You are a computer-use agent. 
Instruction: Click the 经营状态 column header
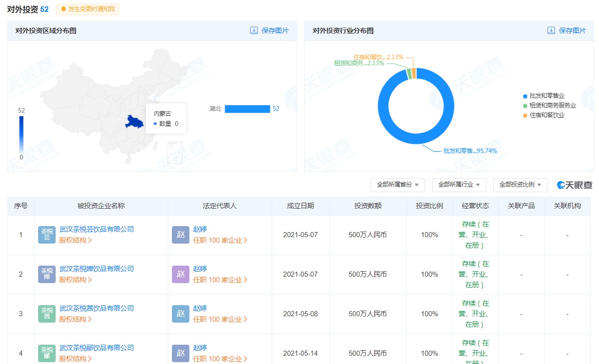coord(475,206)
